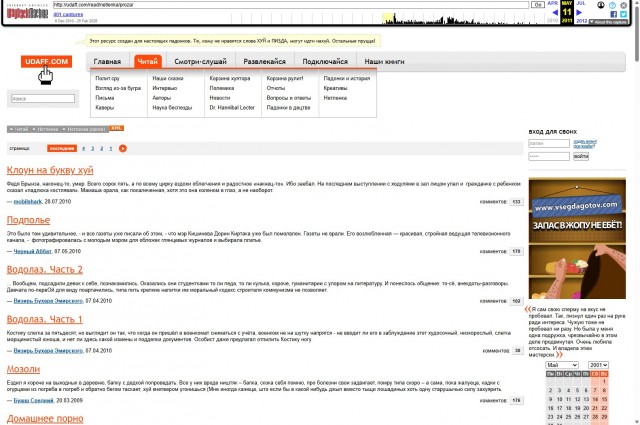Click the orange XML feed badge
Image resolution: width=640 pixels, height=425 pixels.
(x=116, y=128)
